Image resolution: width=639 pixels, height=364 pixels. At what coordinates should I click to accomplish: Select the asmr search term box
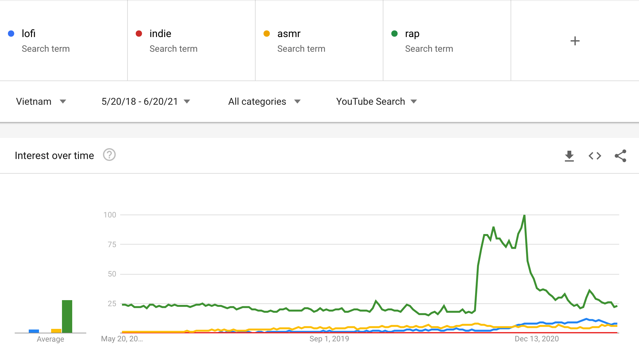289,34
